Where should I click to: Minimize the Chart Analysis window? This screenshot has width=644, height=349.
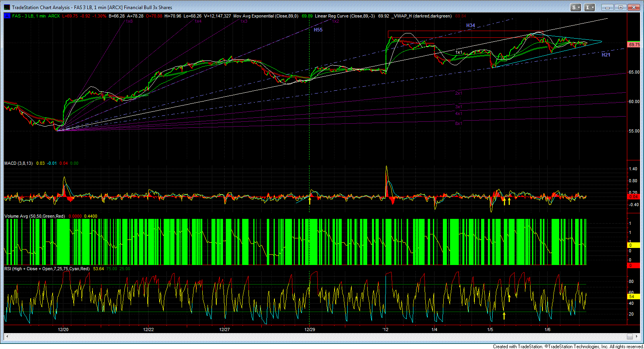pos(607,7)
